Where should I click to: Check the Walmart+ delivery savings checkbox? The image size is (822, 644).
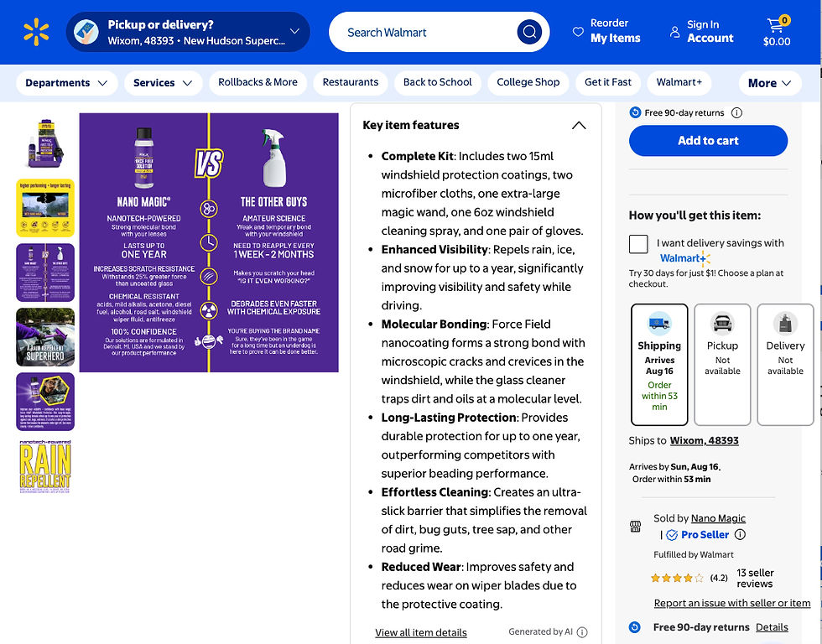(638, 244)
